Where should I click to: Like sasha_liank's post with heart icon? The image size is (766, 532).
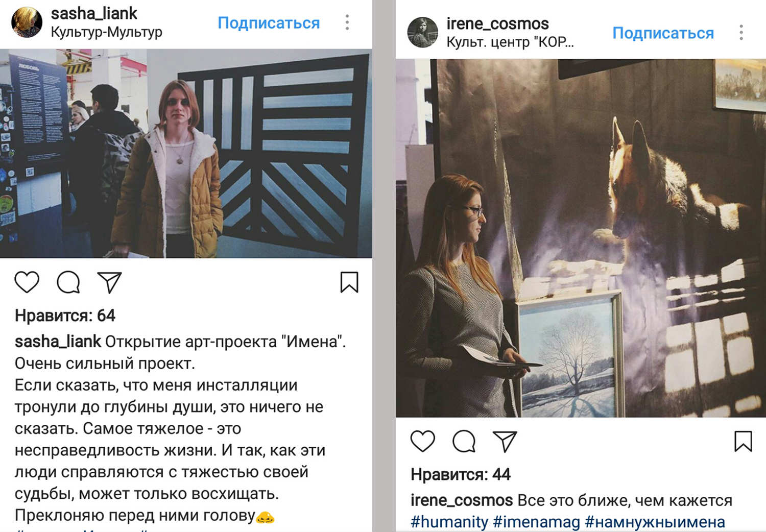pyautogui.click(x=27, y=282)
